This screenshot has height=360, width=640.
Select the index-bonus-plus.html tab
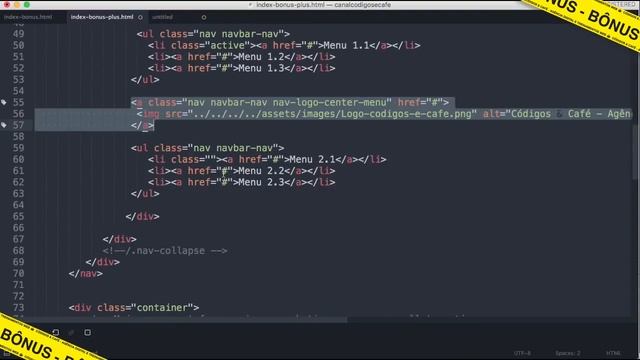click(102, 17)
